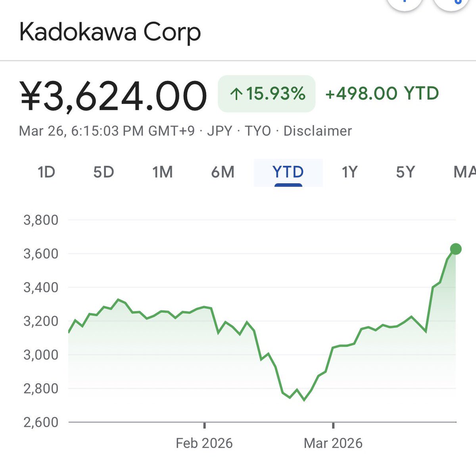Click the ¥3,624.00 price
This screenshot has width=476, height=470.
pos(113,96)
